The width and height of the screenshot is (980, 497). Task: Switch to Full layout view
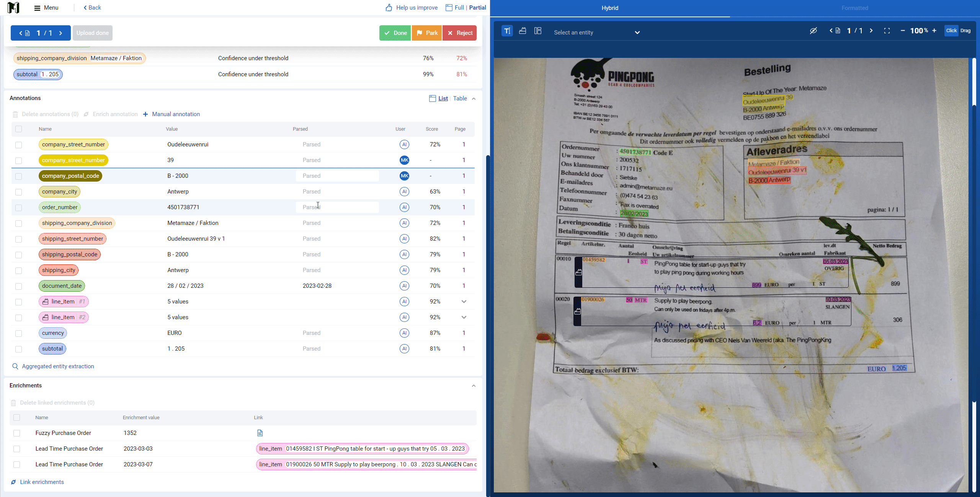click(x=459, y=8)
